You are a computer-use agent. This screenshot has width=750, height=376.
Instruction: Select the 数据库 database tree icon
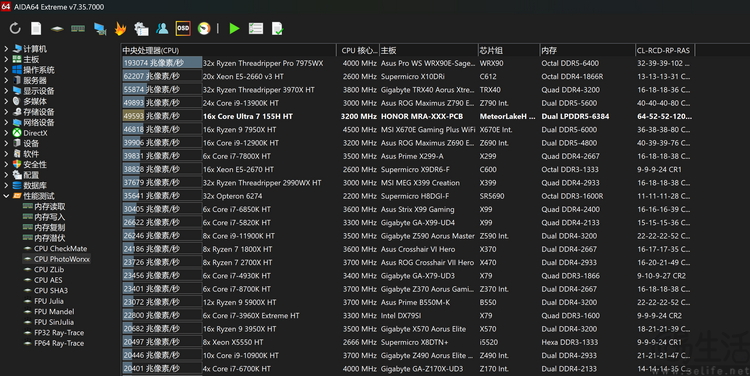[17, 186]
